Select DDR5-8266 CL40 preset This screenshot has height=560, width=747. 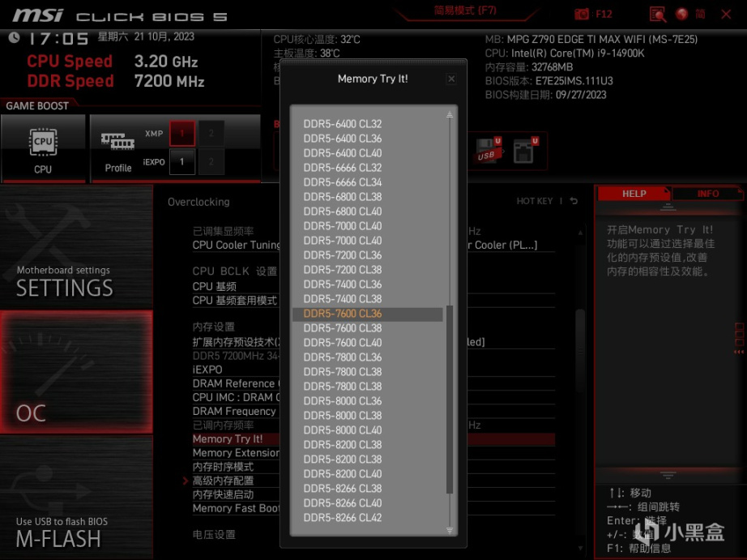343,503
